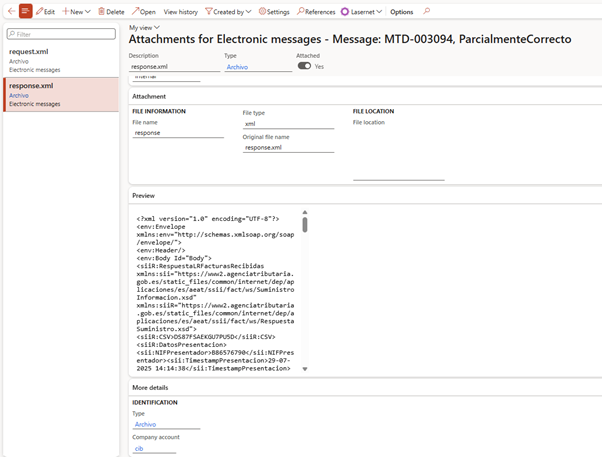The height and width of the screenshot is (457, 602).
Task: Expand the Created by filter dropdown
Action: click(x=228, y=12)
